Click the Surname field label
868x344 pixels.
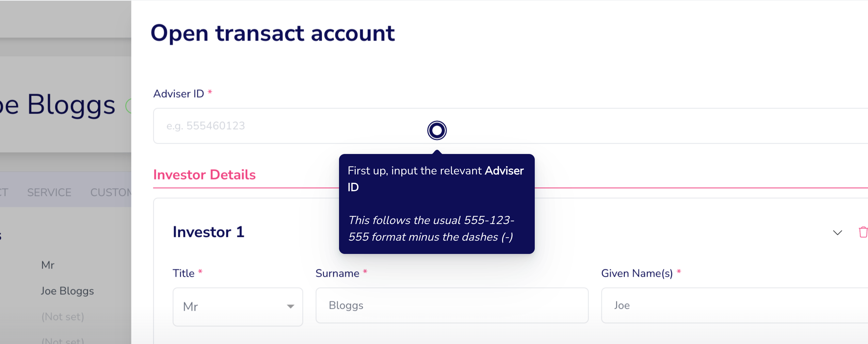pos(337,273)
